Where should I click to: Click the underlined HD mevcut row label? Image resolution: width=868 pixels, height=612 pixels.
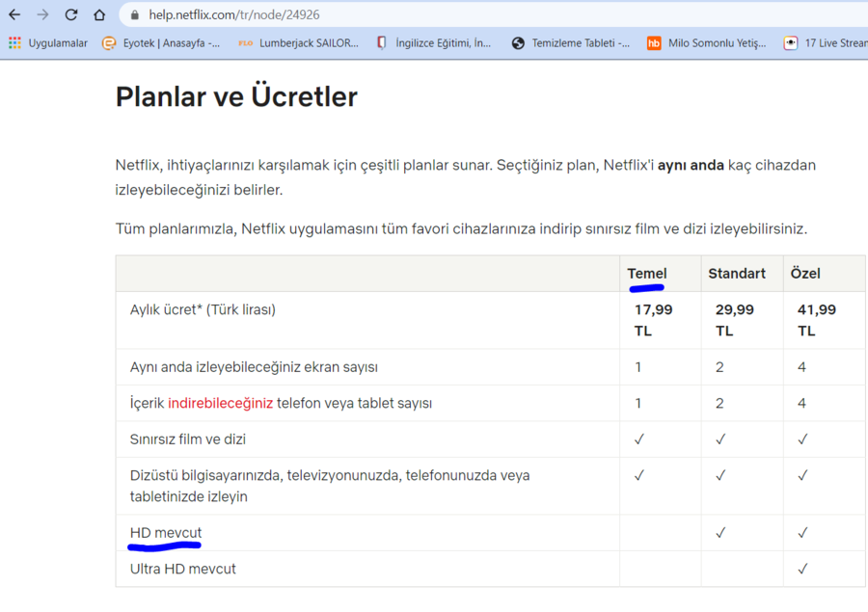(x=166, y=532)
